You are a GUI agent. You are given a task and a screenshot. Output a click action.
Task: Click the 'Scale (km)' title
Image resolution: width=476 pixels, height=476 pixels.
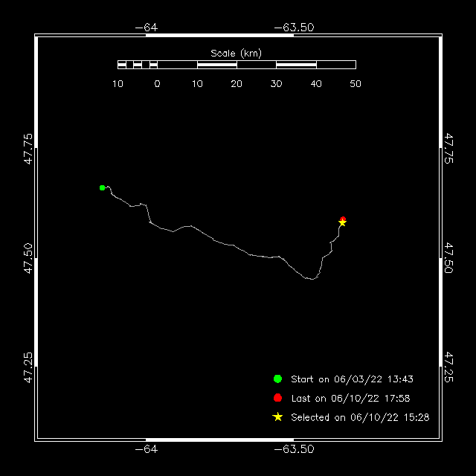pyautogui.click(x=237, y=53)
